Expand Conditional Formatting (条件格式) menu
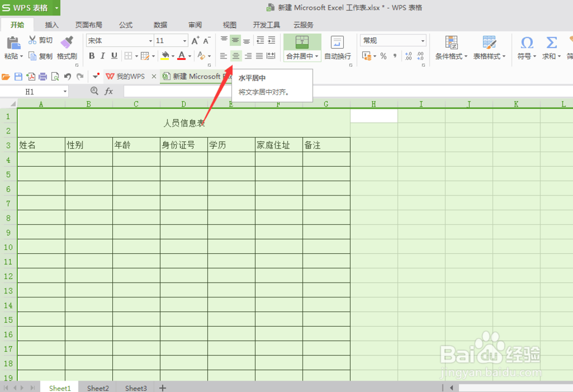The image size is (573, 392). [x=466, y=56]
